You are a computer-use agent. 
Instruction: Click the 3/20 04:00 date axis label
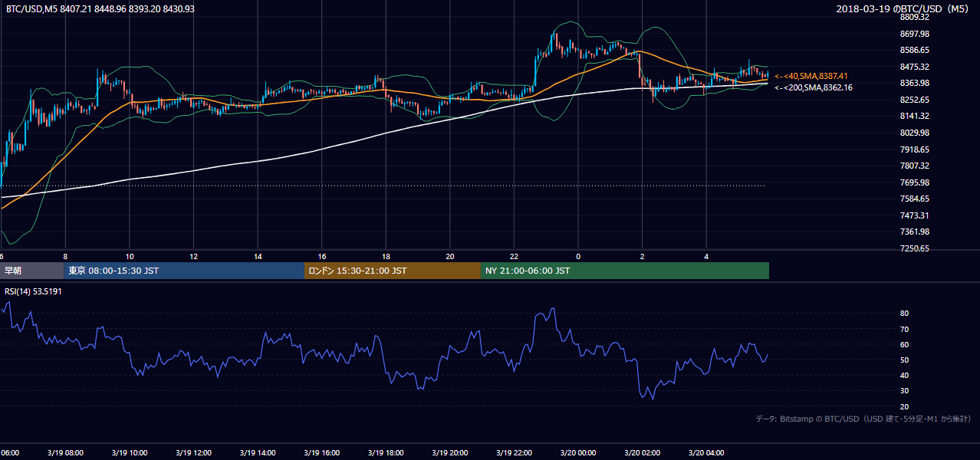pos(705,453)
